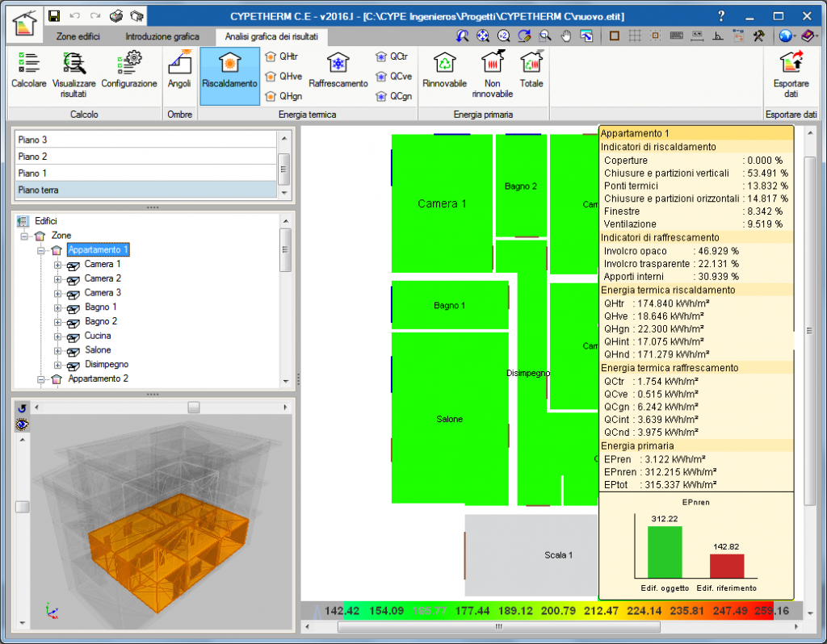Select Piano terra in the floor list
This screenshot has width=827, height=644.
pyautogui.click(x=145, y=190)
